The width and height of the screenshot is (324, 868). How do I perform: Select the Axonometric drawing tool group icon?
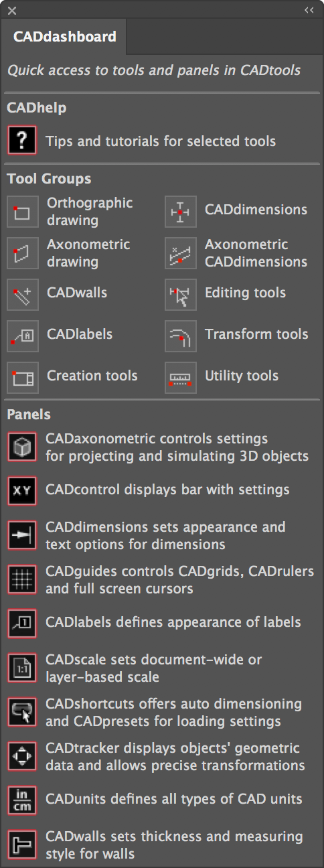point(23,253)
